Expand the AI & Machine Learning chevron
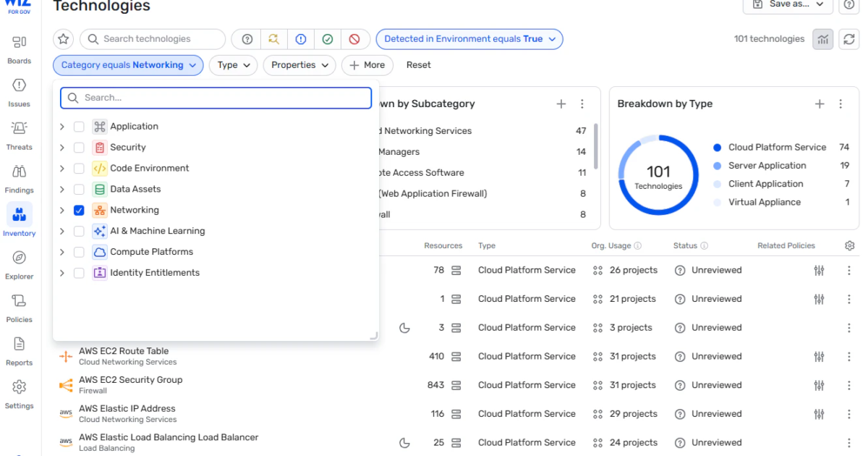The width and height of the screenshot is (868, 456). tap(62, 232)
